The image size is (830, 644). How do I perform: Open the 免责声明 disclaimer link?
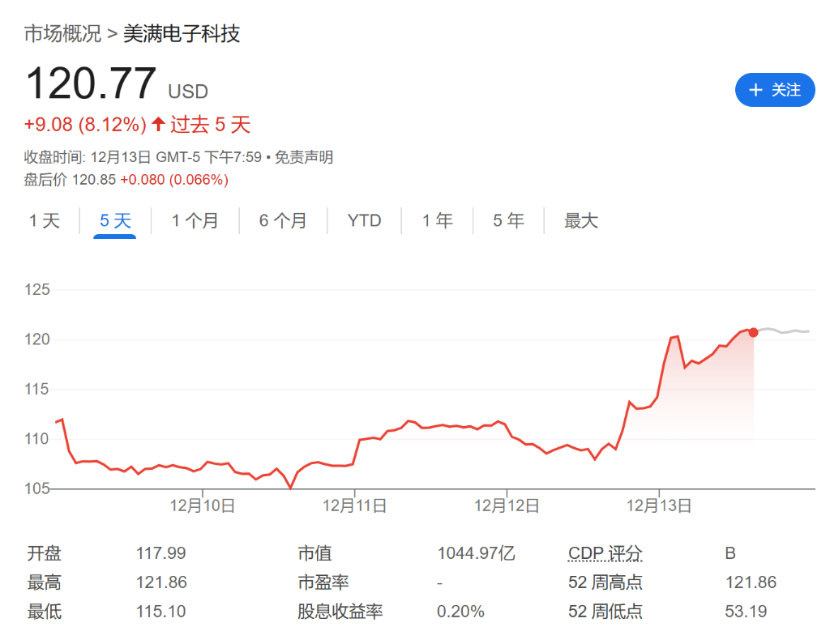(x=304, y=157)
